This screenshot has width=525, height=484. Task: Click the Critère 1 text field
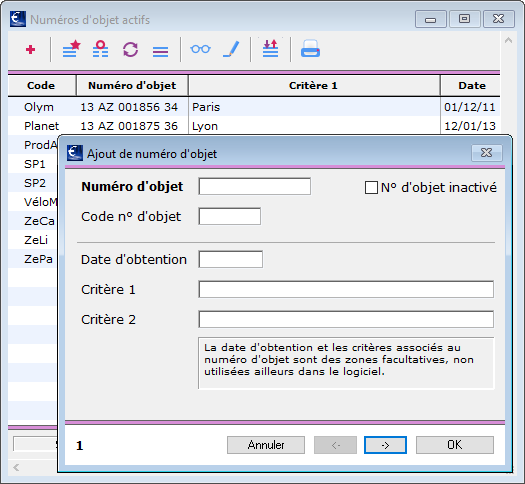point(346,289)
